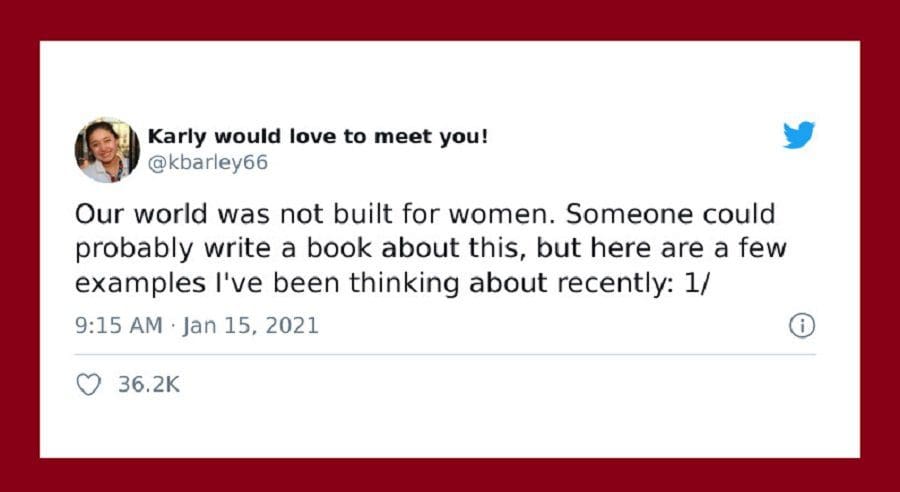Viewport: 900px width, 492px height.
Task: Click the thin divider line above the likes
Action: coord(445,355)
